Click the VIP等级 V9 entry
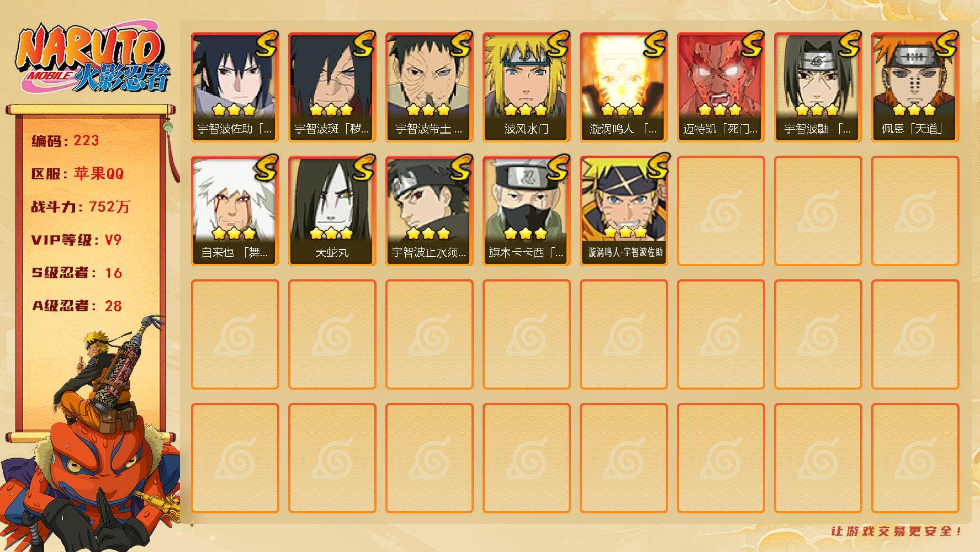 point(76,240)
